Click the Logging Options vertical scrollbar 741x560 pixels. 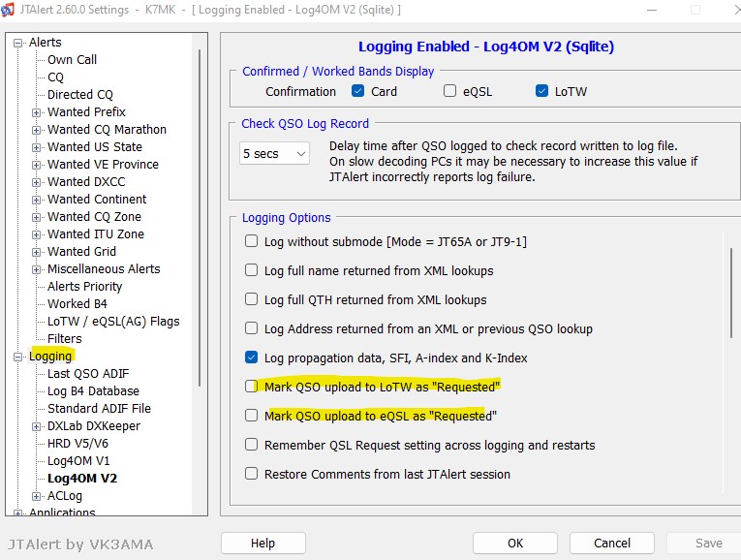click(x=731, y=293)
